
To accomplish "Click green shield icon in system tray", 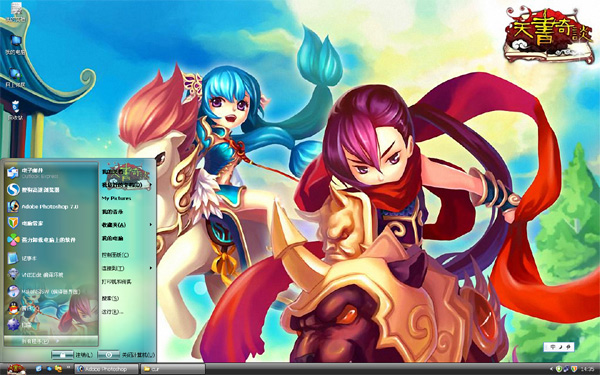I will pos(558,369).
